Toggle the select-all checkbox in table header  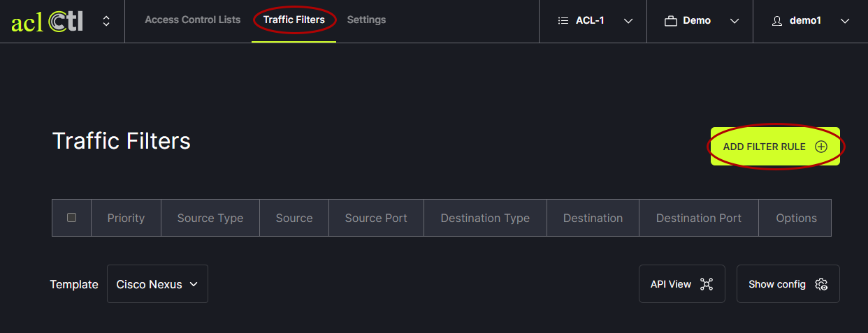(x=71, y=217)
